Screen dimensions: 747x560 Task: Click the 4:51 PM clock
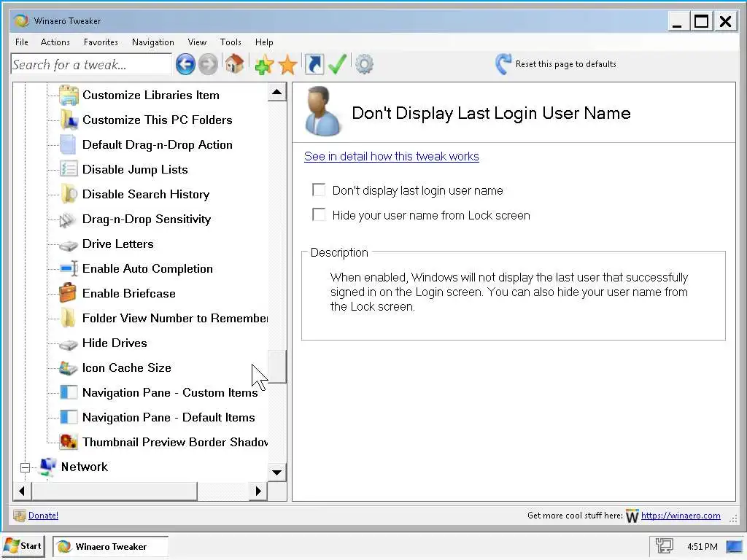pyautogui.click(x=703, y=547)
